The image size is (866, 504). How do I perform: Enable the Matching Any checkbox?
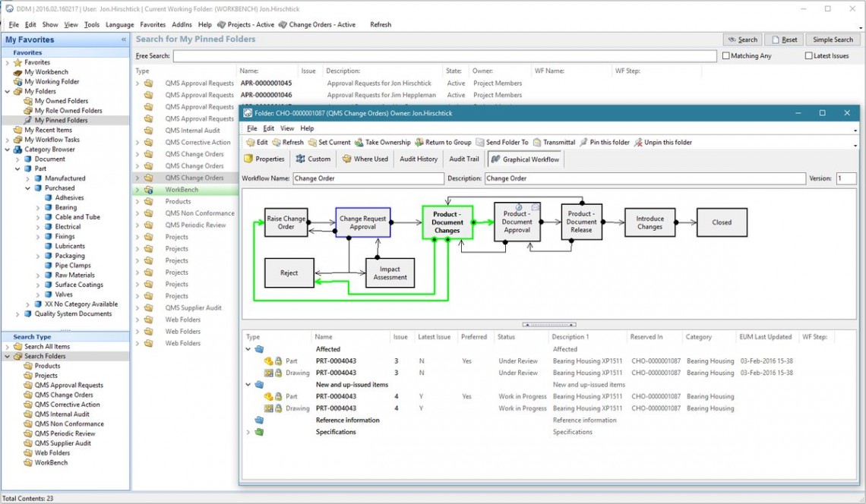tap(726, 56)
